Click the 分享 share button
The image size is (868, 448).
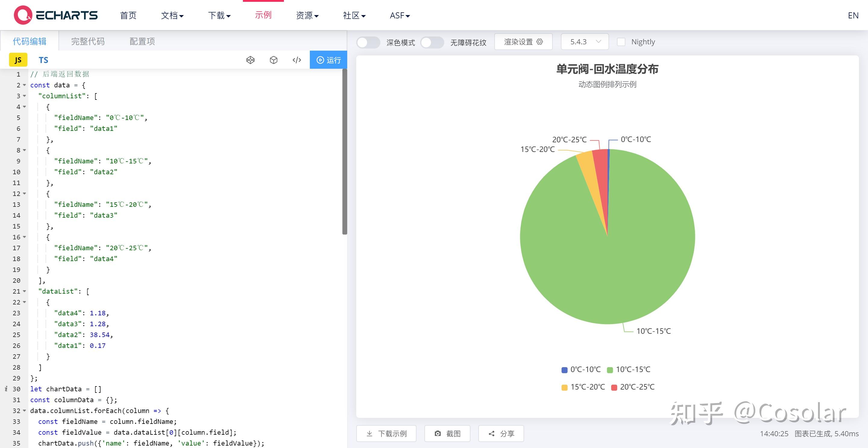501,434
